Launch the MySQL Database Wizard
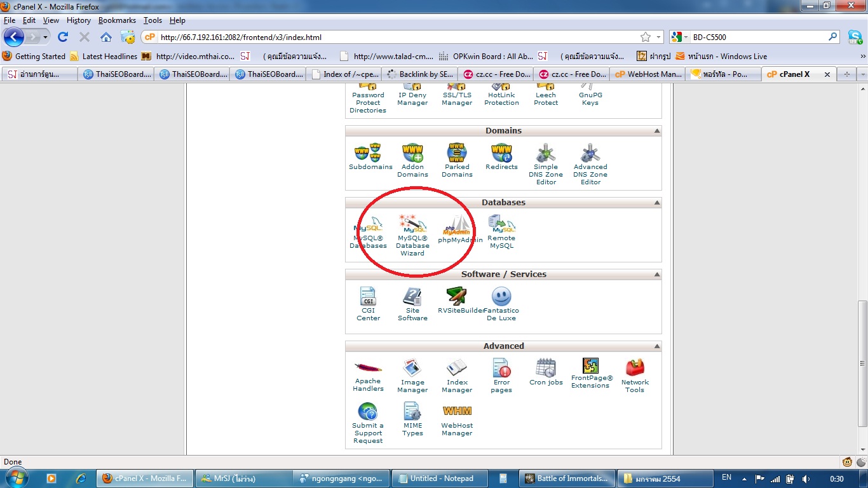The image size is (868, 488). [412, 236]
